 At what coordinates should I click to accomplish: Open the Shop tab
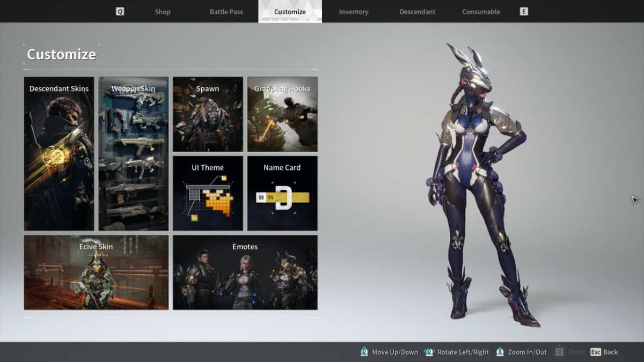click(162, 11)
